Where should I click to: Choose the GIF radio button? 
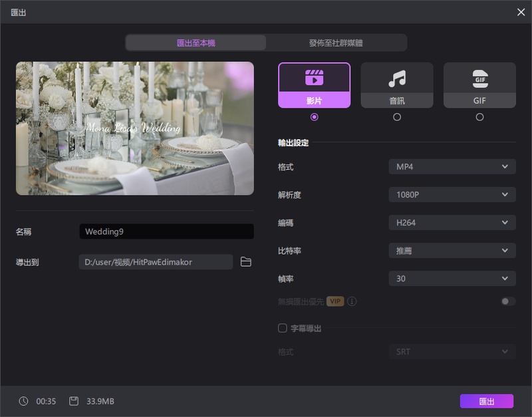coord(479,117)
